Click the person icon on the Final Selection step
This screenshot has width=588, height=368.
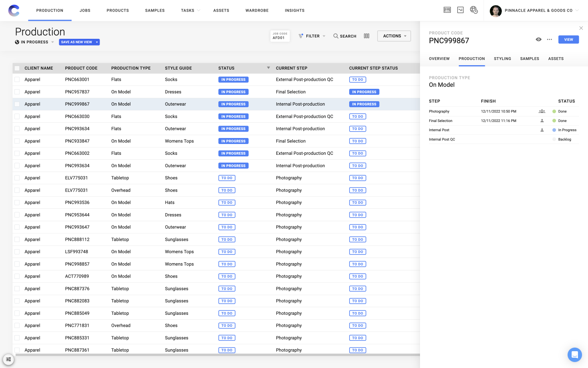(542, 120)
